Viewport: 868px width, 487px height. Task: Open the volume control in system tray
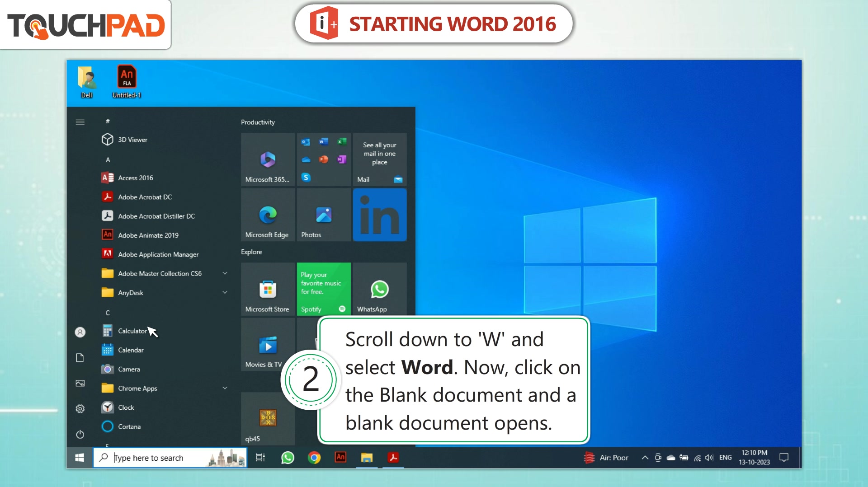[x=709, y=458]
